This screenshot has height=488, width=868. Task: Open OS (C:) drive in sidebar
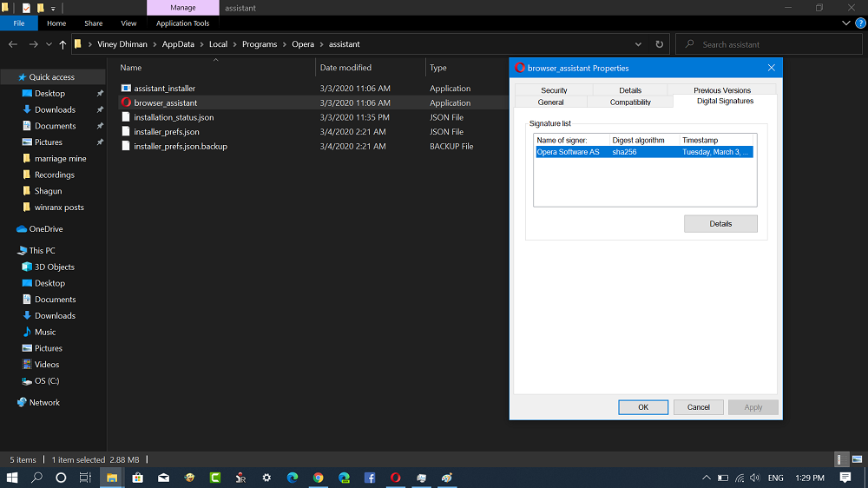(x=47, y=380)
